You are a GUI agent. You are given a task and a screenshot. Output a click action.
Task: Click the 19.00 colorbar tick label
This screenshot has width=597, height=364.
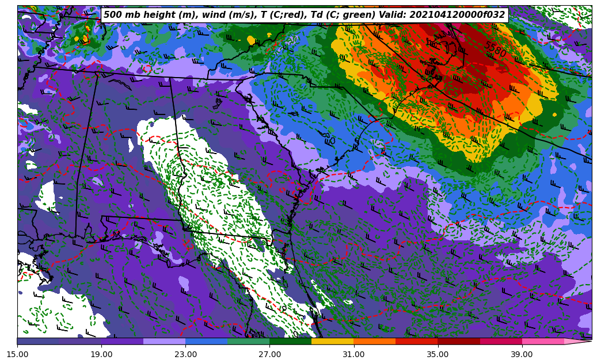[x=101, y=354]
